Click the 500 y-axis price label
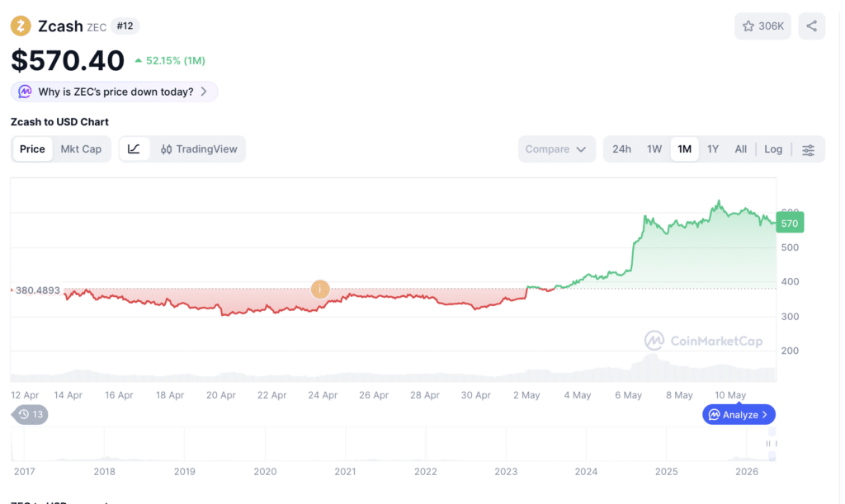Image resolution: width=845 pixels, height=504 pixels. (x=790, y=247)
